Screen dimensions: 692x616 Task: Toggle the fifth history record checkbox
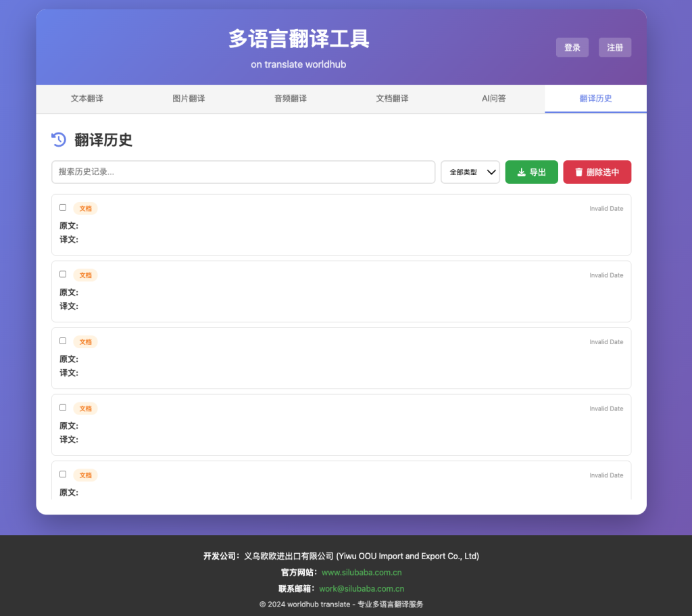click(63, 475)
